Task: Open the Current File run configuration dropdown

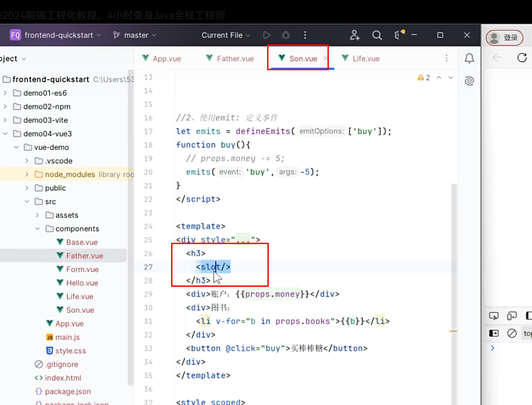Action: pos(226,35)
